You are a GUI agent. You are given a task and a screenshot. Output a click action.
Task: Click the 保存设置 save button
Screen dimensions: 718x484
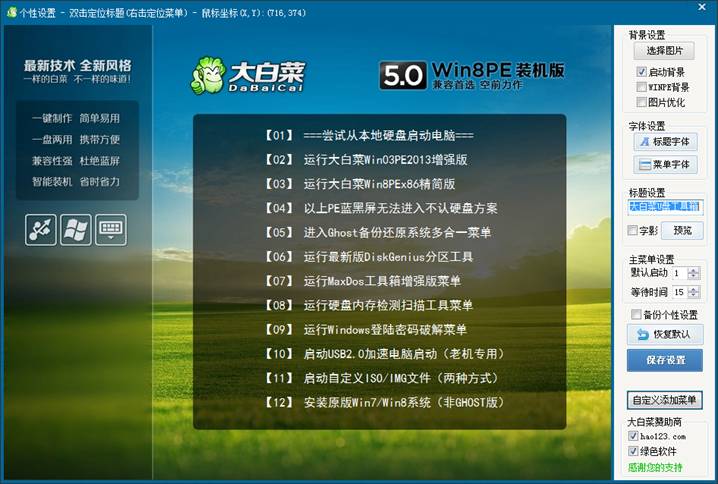665,360
